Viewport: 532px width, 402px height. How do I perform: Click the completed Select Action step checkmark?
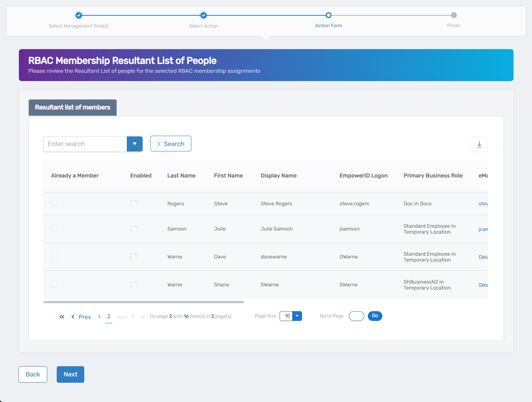pos(204,15)
